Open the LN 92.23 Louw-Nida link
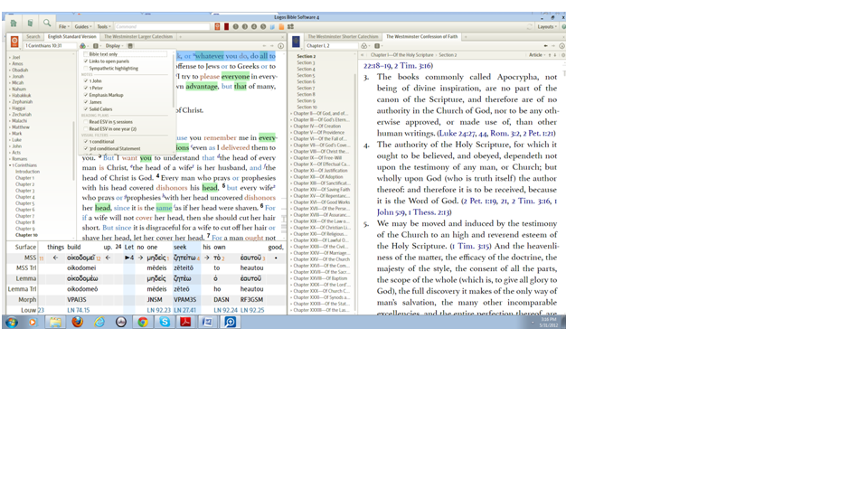The height and width of the screenshot is (488, 868). (x=159, y=310)
